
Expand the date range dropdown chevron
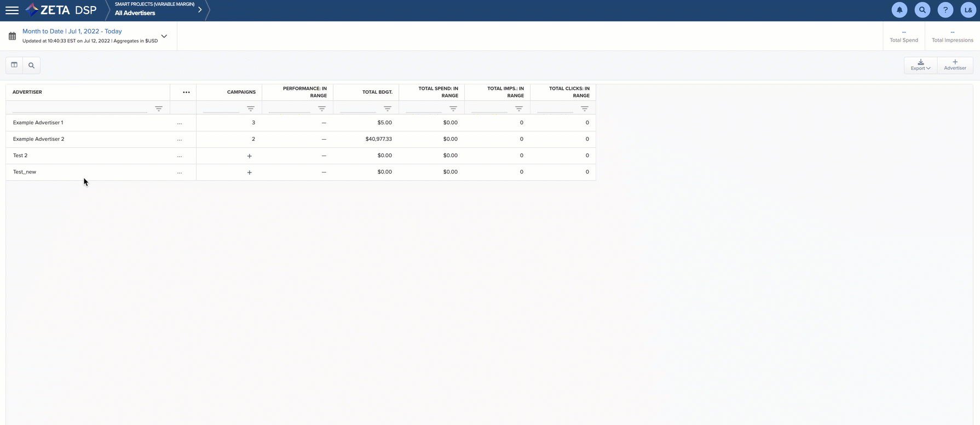point(164,36)
